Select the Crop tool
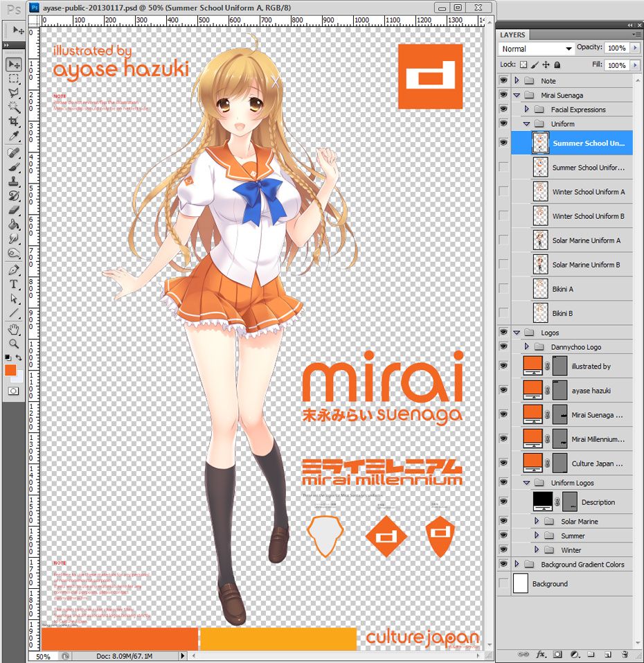Screen dimensions: 644x663 (x=13, y=121)
